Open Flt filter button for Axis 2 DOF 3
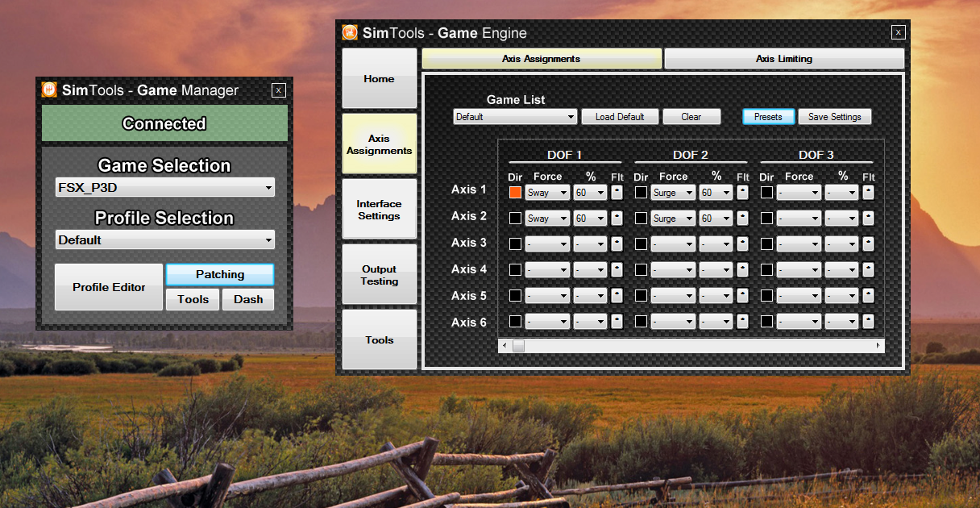 point(868,218)
